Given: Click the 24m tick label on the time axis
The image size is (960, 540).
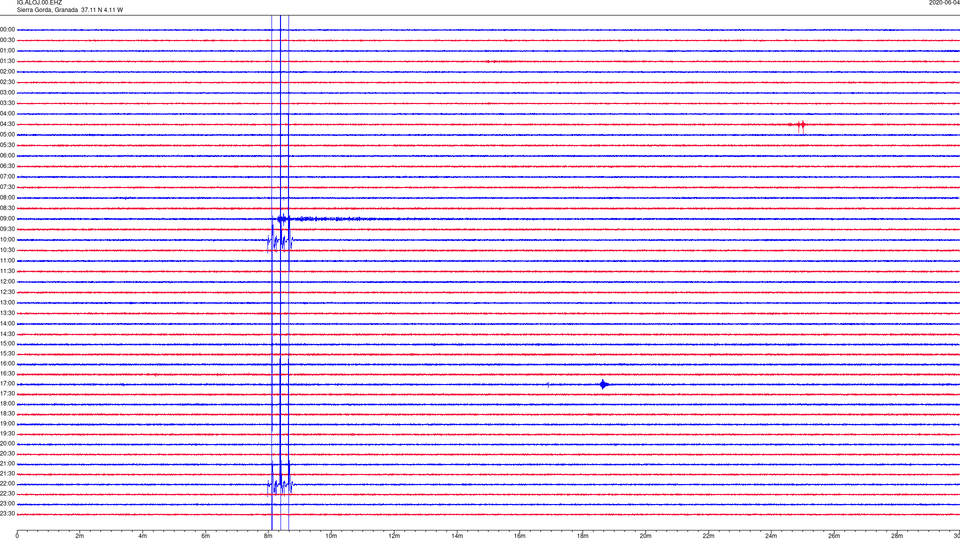Looking at the screenshot, I should pos(771,536).
